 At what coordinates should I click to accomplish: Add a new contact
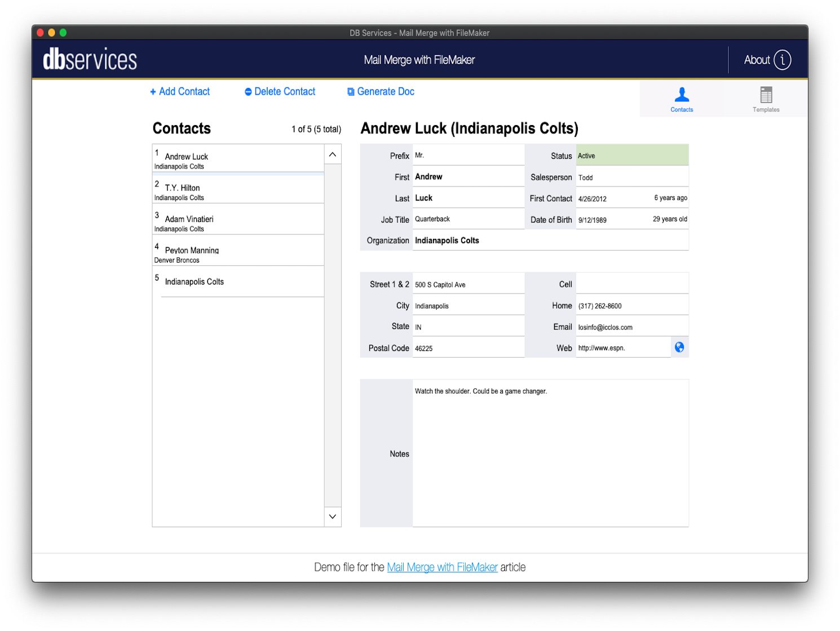point(180,91)
